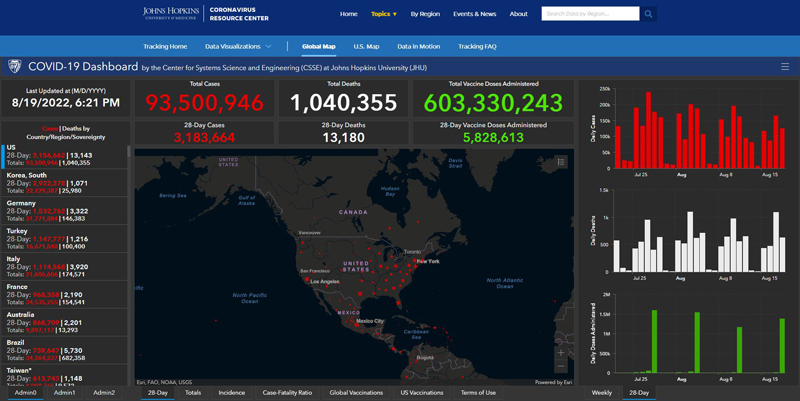This screenshot has width=800, height=401.
Task: Click the Search Data by Region field
Action: [x=590, y=14]
